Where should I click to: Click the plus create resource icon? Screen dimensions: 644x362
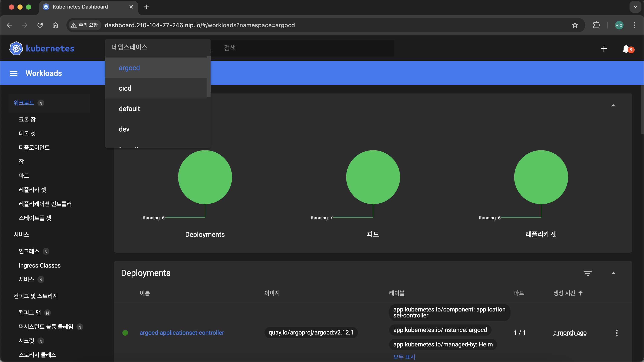604,49
